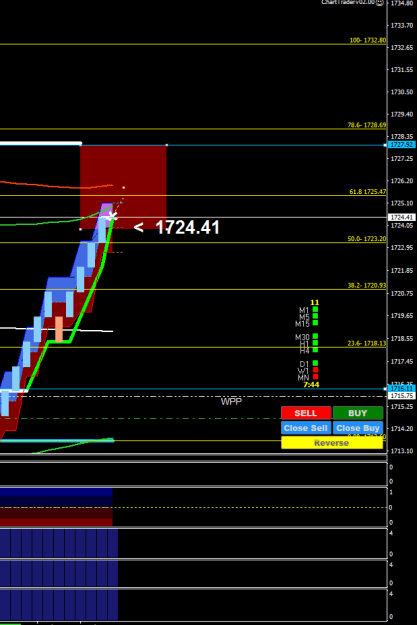Click the 1716.11 blue price tag
This screenshot has height=625, width=417.
coord(401,388)
